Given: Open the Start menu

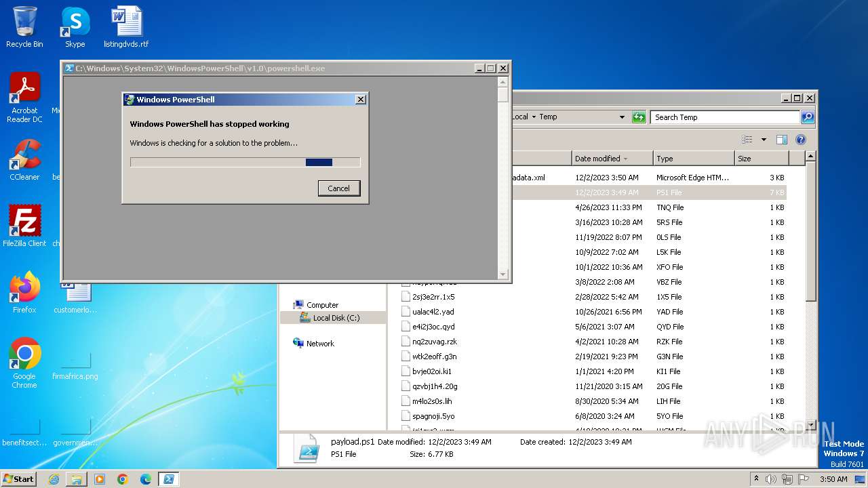Looking at the screenshot, I should tap(19, 479).
